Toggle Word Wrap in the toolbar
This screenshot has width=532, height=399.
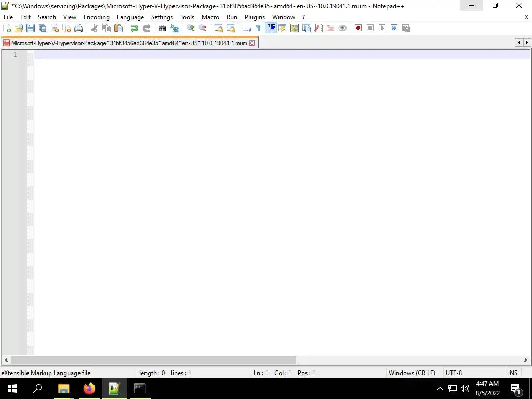pyautogui.click(x=247, y=28)
